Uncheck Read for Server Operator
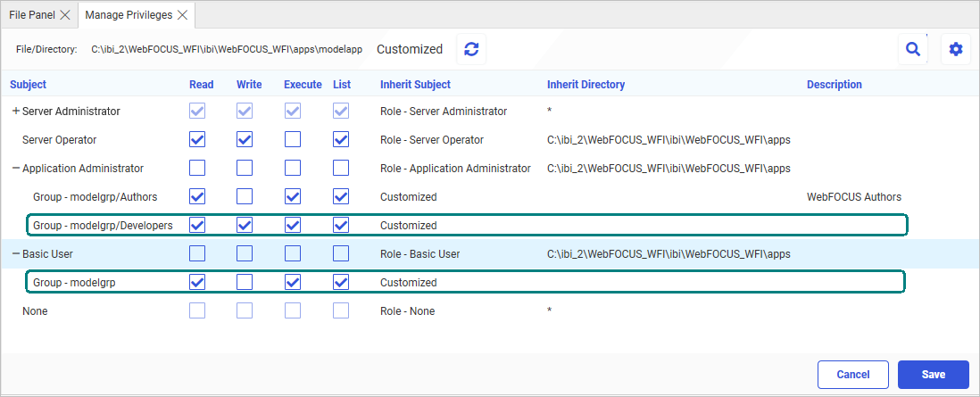The height and width of the screenshot is (397, 980). (197, 139)
